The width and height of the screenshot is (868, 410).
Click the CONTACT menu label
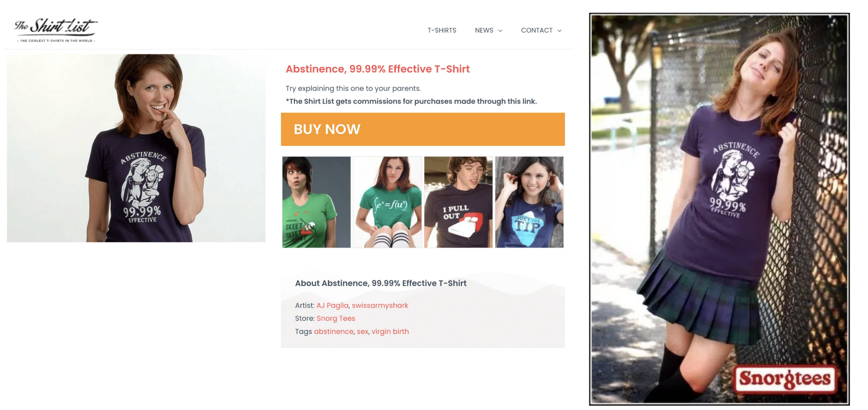click(x=537, y=31)
